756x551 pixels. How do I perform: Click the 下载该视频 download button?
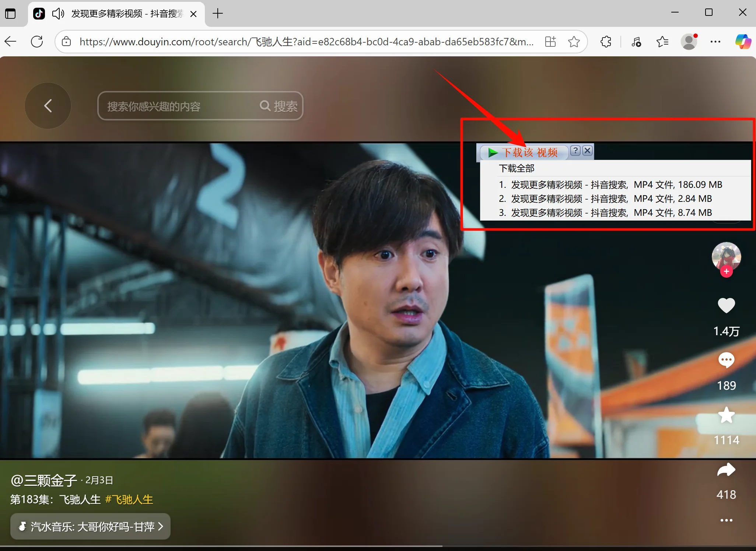523,152
